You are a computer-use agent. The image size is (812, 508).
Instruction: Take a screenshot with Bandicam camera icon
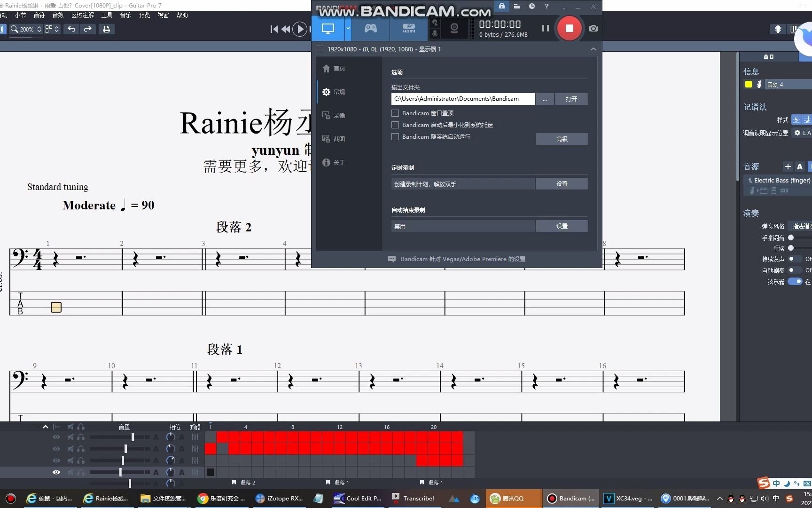click(x=593, y=28)
